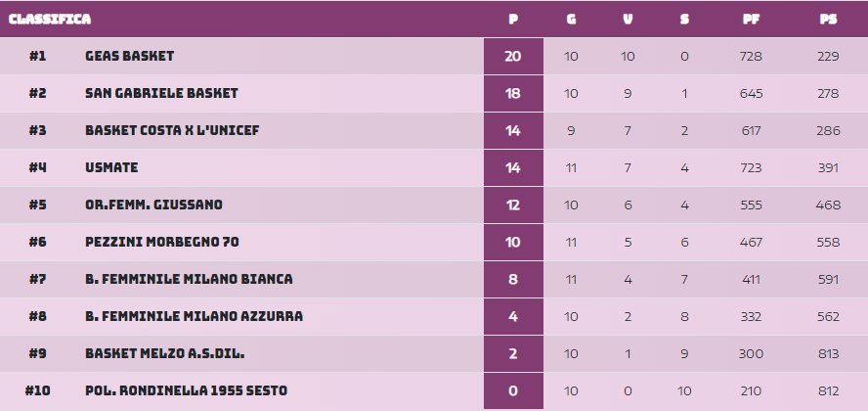
Task: Open BASKET MELZO A.S.DIL. team
Action: pyautogui.click(x=165, y=353)
